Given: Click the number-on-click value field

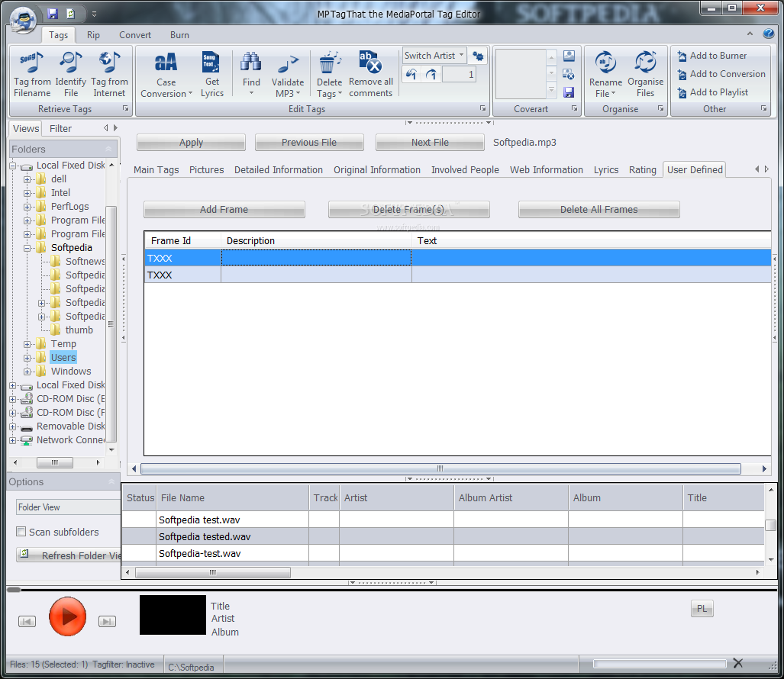Looking at the screenshot, I should pos(460,75).
